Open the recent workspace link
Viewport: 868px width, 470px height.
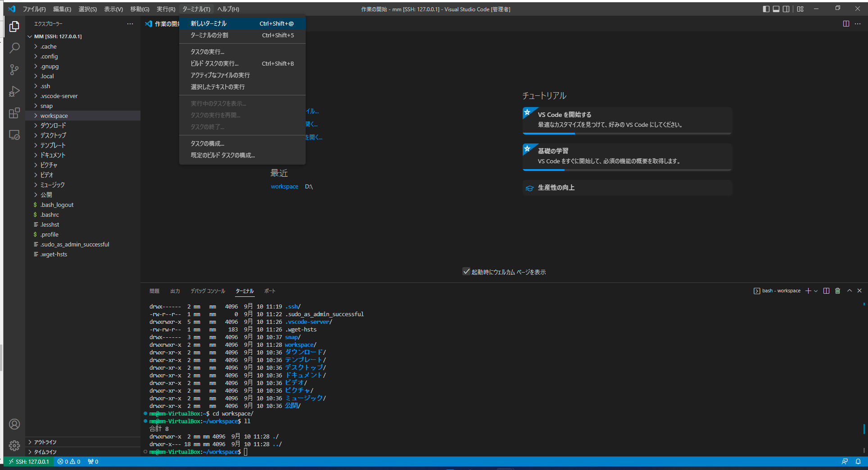[284, 186]
